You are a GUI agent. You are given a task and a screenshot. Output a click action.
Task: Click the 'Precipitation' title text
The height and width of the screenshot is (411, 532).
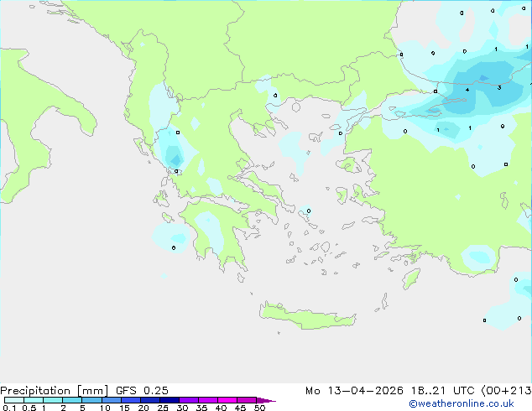pos(35,391)
